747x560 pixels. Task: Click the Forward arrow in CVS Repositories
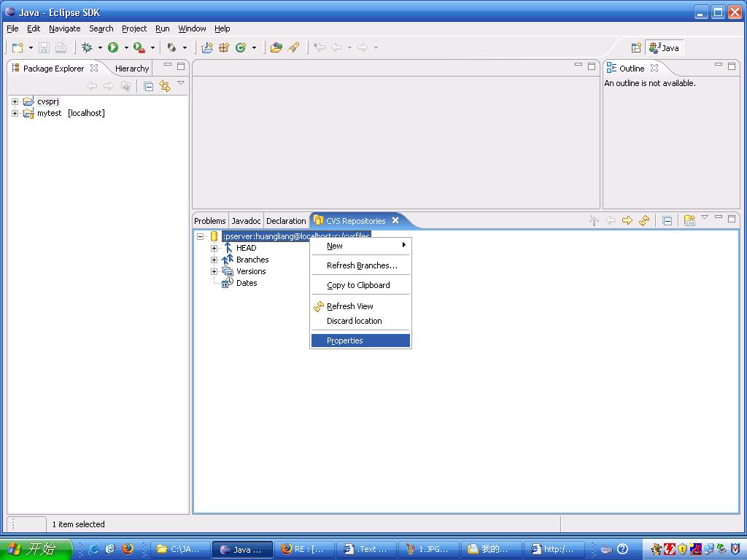(627, 220)
